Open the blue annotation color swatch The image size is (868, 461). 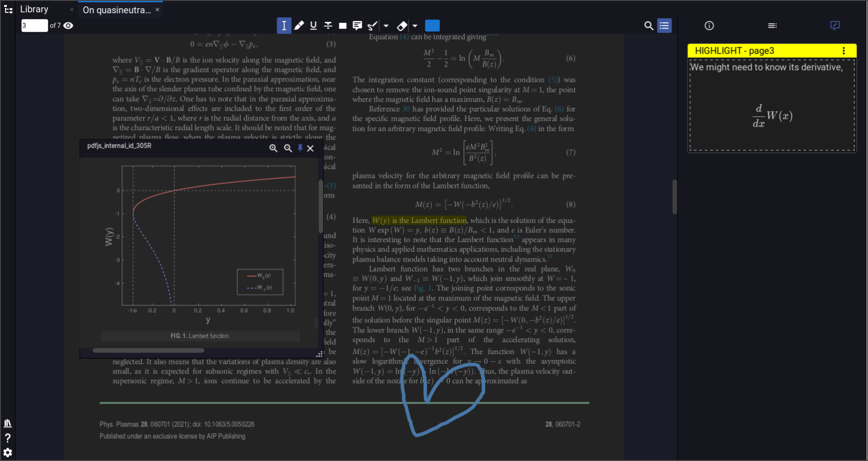coord(432,26)
